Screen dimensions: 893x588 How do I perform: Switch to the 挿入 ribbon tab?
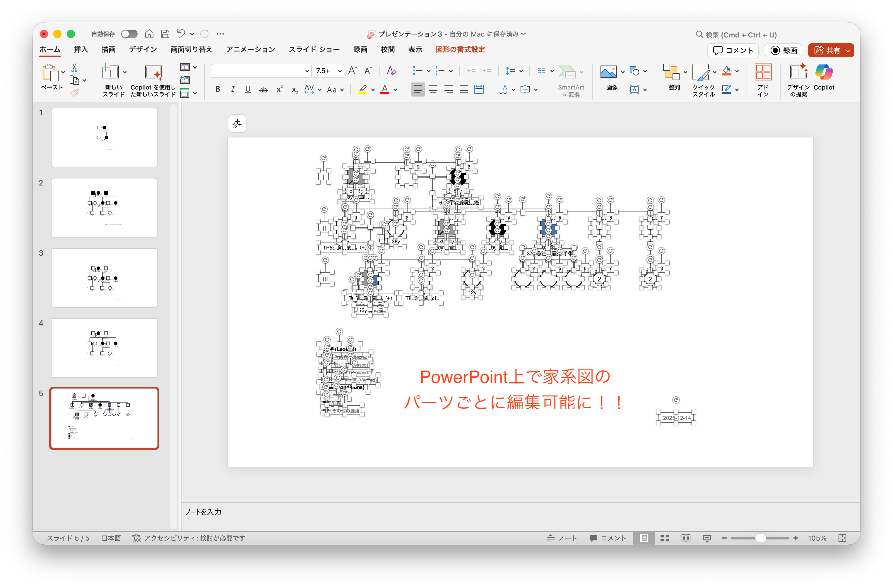pos(81,49)
